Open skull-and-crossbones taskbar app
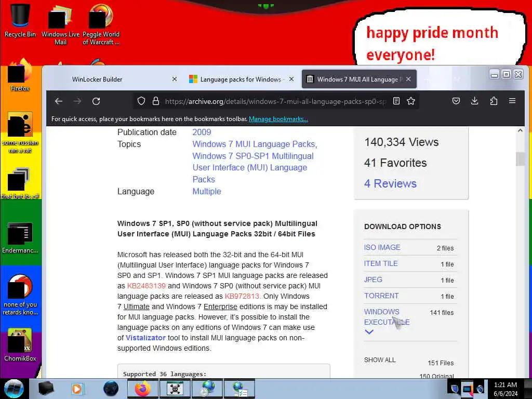This screenshot has height=399, width=532. pyautogui.click(x=175, y=389)
